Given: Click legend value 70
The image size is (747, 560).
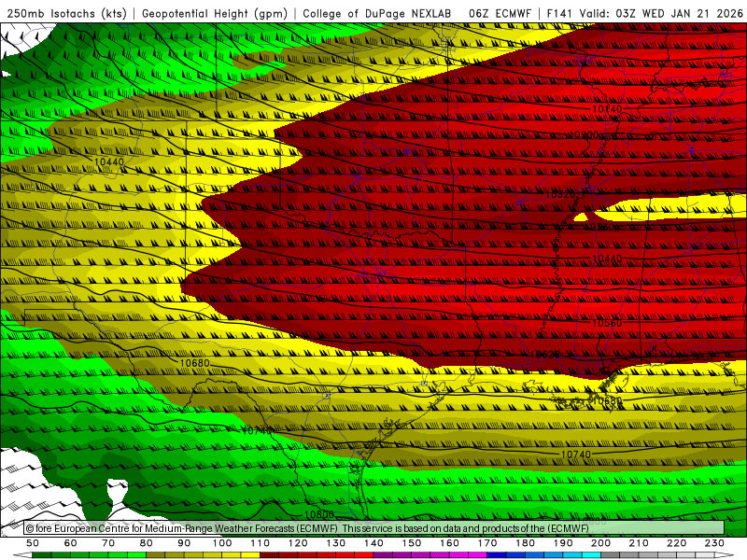Looking at the screenshot, I should 108,543.
